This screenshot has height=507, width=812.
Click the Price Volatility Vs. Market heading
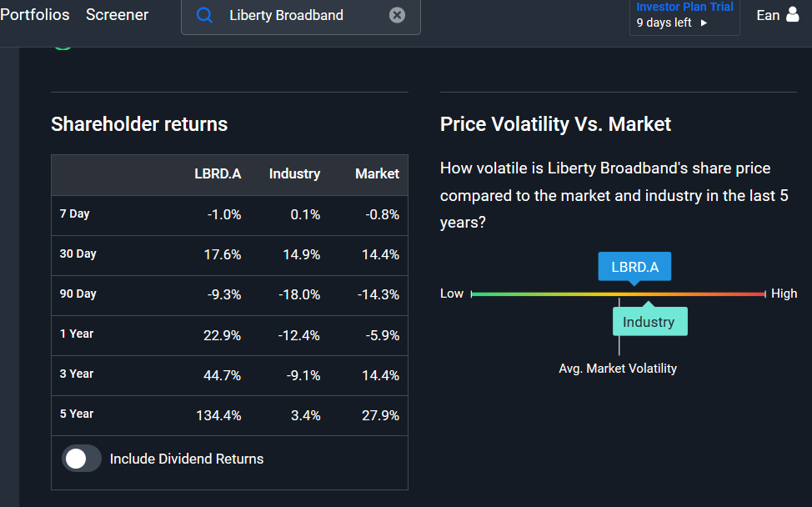(x=555, y=124)
